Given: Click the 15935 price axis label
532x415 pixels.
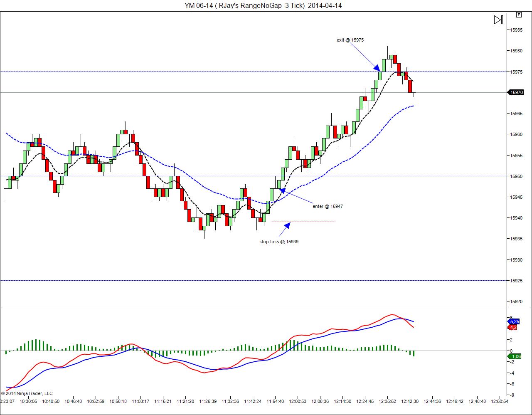Looking at the screenshot, I should pyautogui.click(x=516, y=239).
